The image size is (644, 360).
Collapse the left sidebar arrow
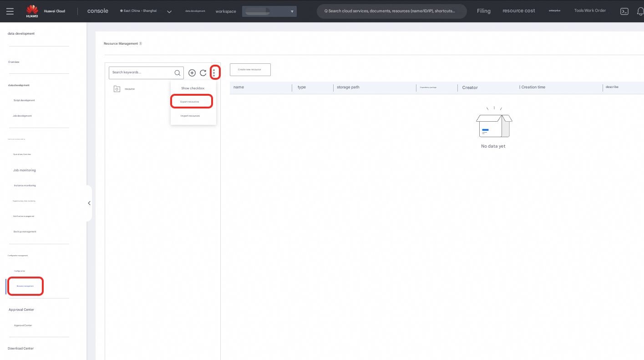tap(89, 203)
